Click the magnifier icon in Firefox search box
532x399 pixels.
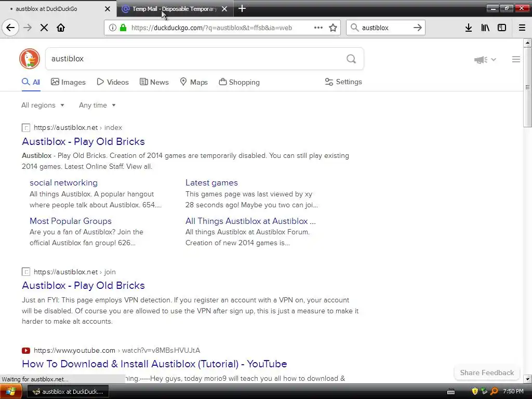[x=354, y=28]
